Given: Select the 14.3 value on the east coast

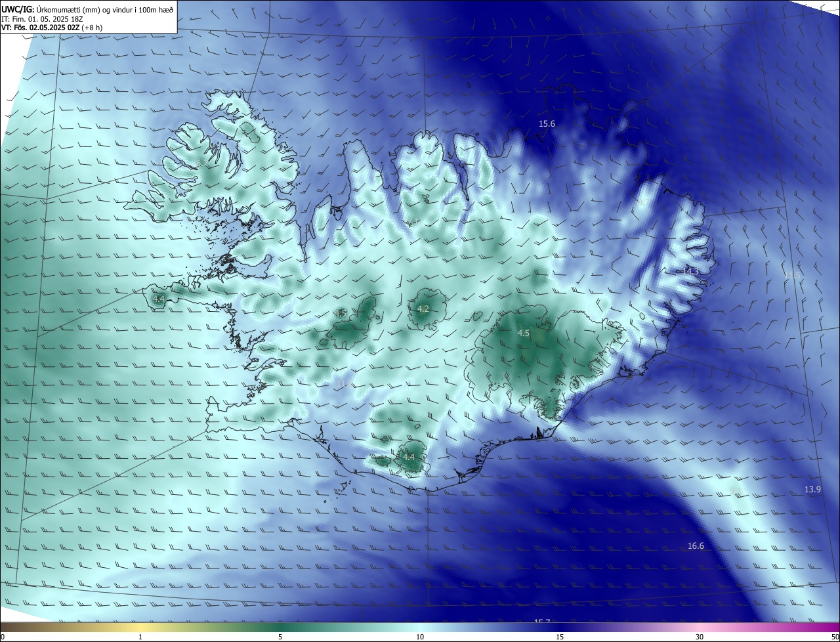Looking at the screenshot, I should pyautogui.click(x=691, y=271).
